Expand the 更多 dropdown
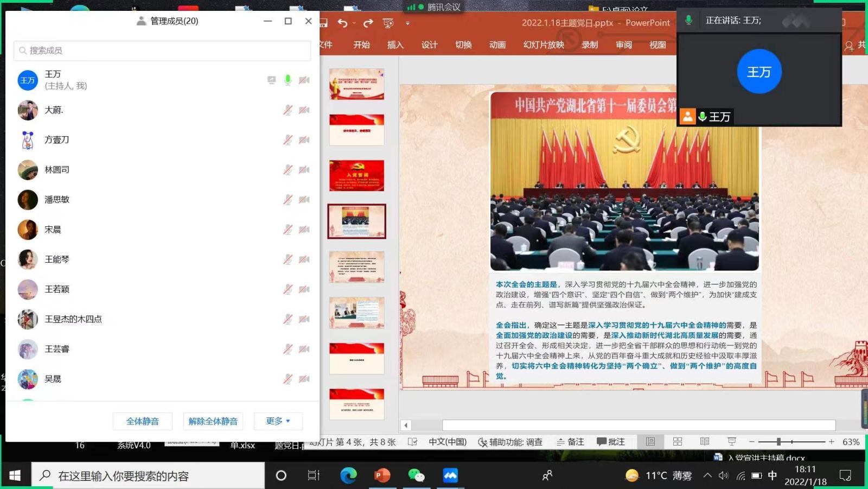 pos(278,421)
